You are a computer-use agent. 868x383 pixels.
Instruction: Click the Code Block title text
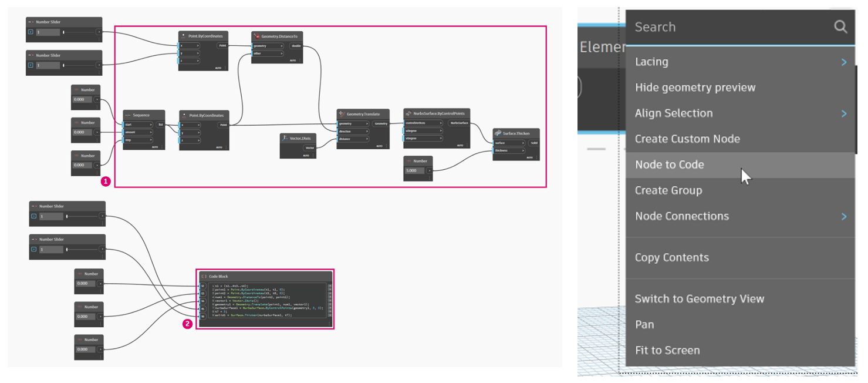tap(218, 276)
